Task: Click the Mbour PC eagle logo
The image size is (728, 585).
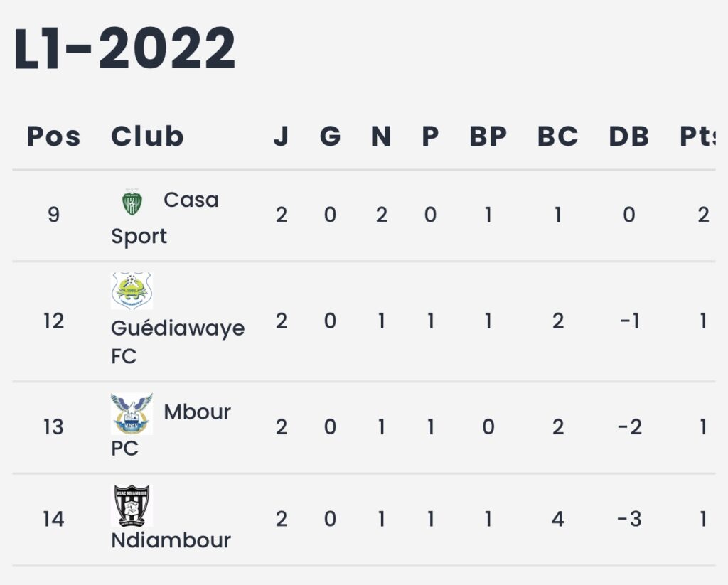Action: point(132,414)
